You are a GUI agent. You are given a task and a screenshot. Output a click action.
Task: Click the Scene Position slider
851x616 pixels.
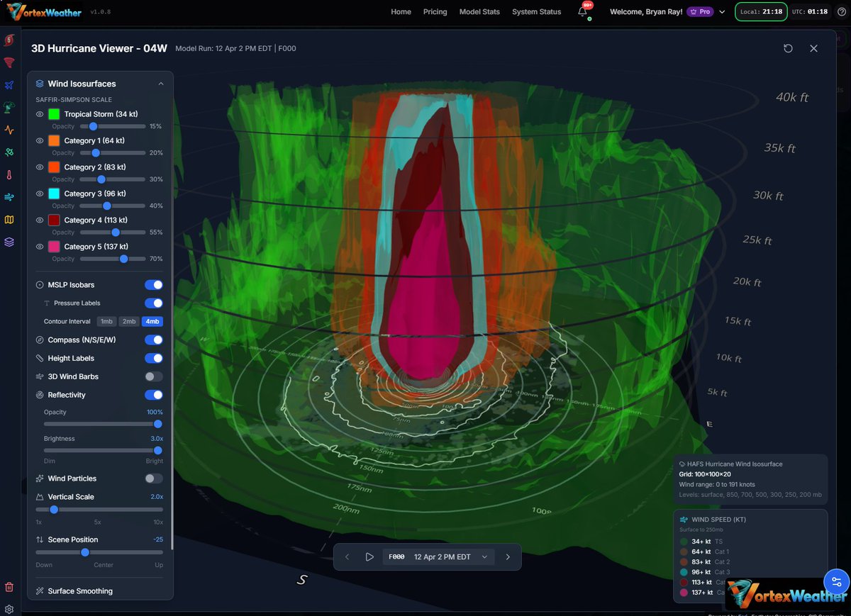(x=99, y=552)
